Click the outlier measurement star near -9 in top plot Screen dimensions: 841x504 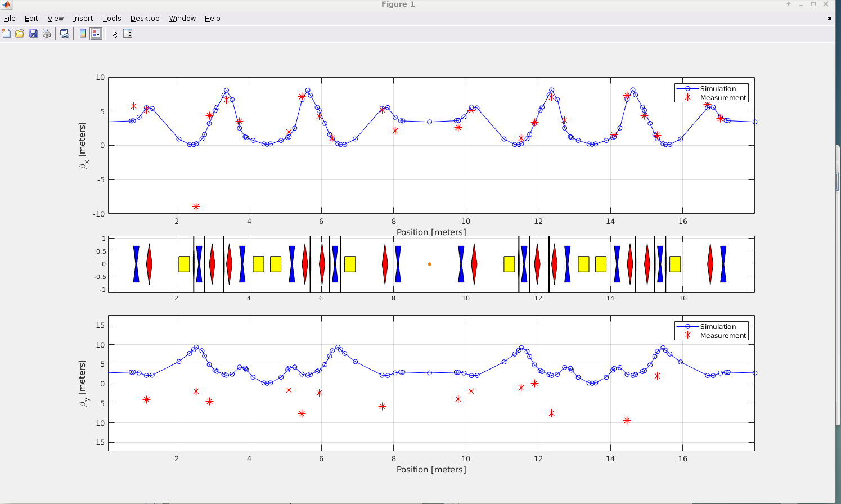pyautogui.click(x=196, y=207)
